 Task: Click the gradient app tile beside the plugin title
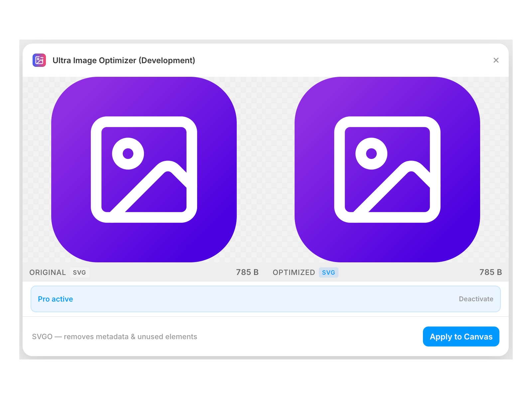point(39,61)
